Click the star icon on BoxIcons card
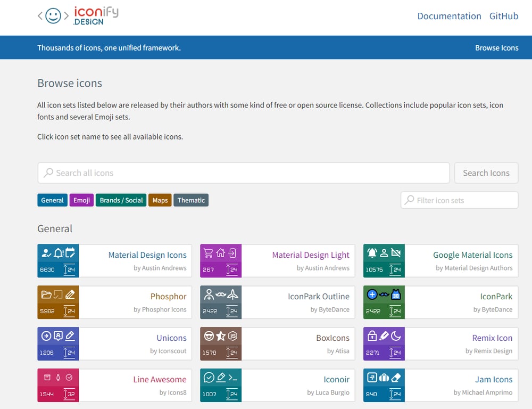532x409 pixels. coord(221,336)
